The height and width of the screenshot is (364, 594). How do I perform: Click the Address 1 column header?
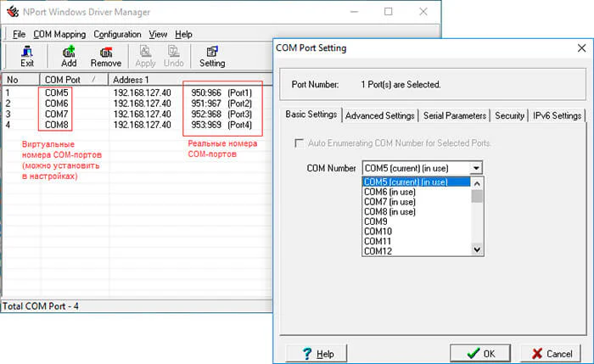coord(189,80)
